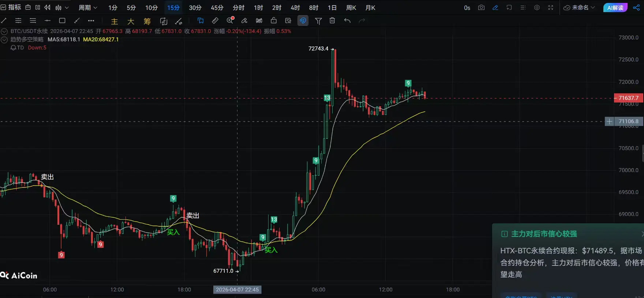
Task: Click the add-note box icon in top bar
Action: click(x=509, y=7)
